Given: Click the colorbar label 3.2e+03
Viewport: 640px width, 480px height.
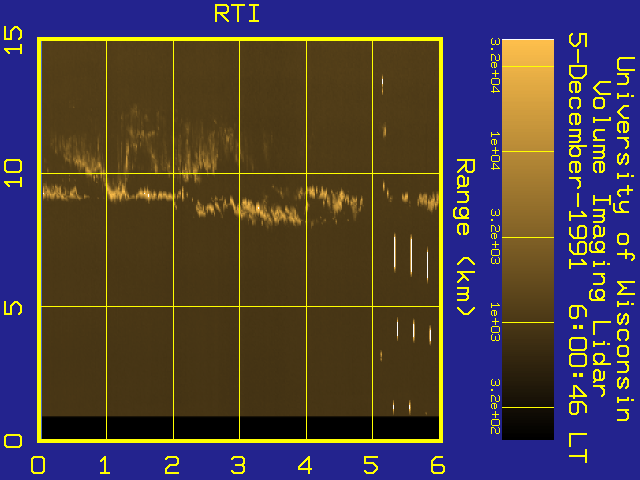Looking at the screenshot, I should tap(495, 237).
